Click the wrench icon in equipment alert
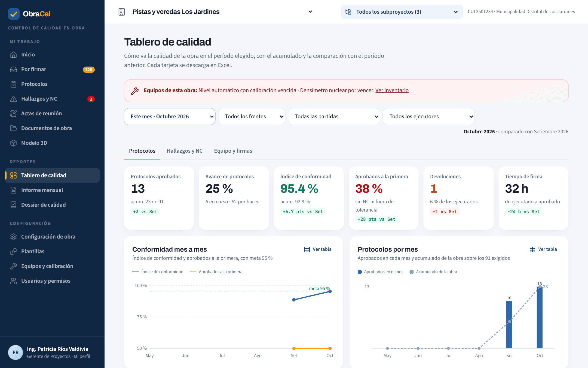Screen dimensions: 588x368 coord(135,91)
